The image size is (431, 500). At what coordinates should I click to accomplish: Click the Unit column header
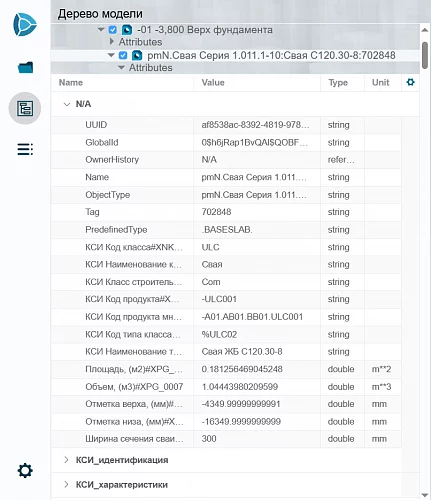(x=380, y=83)
